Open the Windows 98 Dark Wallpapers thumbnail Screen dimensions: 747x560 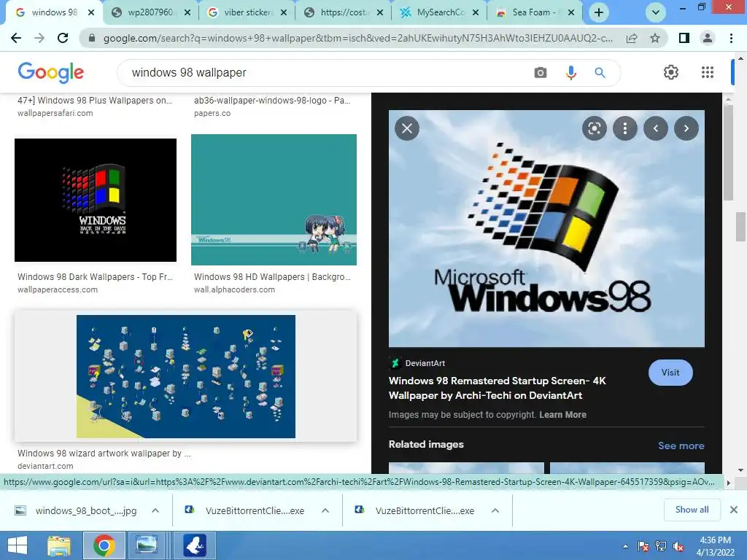point(96,200)
